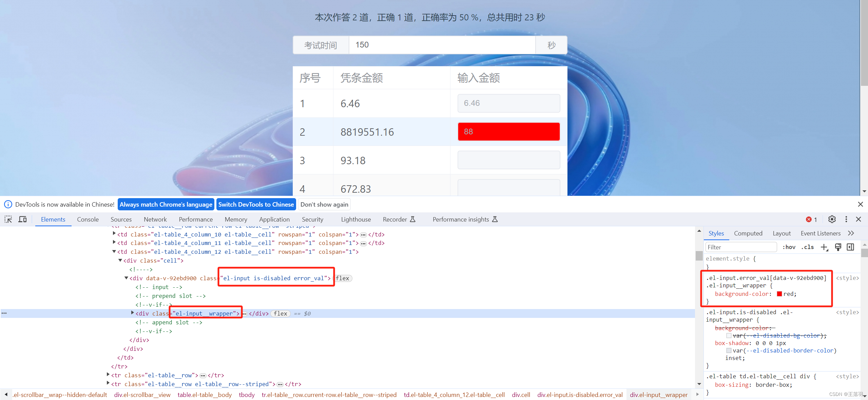Collapse the div data-v-92ebd900 element
The width and height of the screenshot is (868, 400).
point(126,278)
